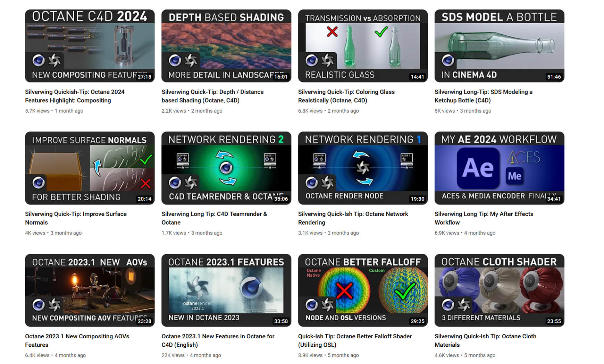Click title 'Silverwing Quick-Ish Tip: Octane Network Rendering'

(353, 218)
